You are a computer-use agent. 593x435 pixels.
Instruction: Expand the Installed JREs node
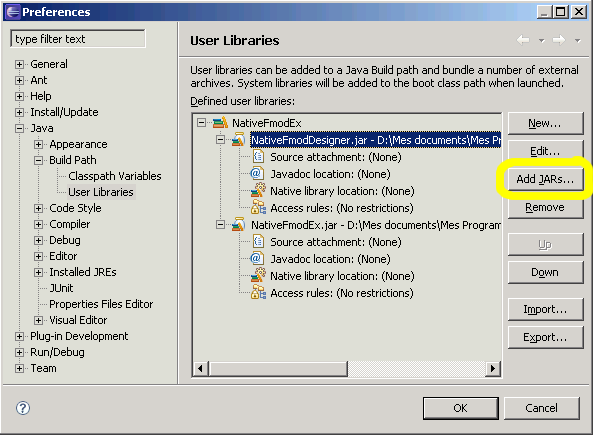coord(38,272)
